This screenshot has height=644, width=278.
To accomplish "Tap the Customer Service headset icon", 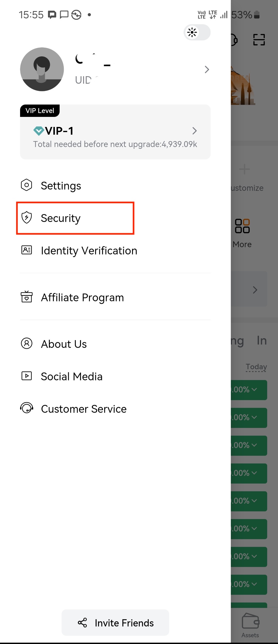I will pyautogui.click(x=27, y=408).
